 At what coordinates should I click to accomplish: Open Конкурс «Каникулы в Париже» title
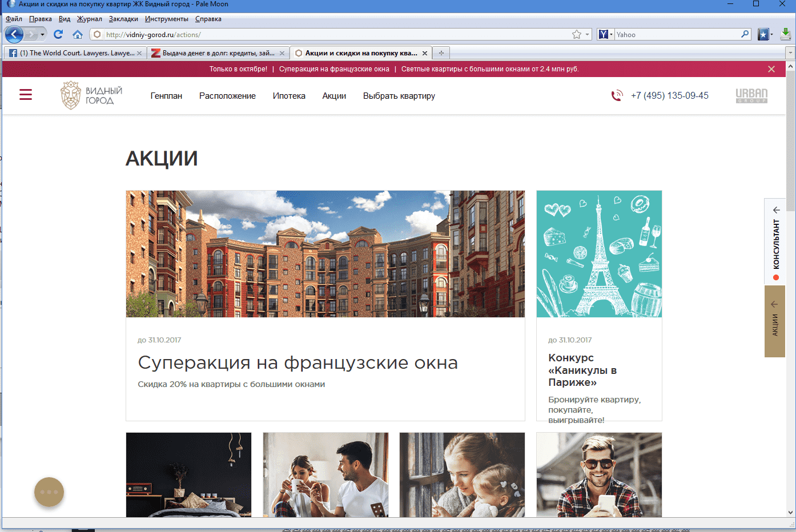coord(582,370)
